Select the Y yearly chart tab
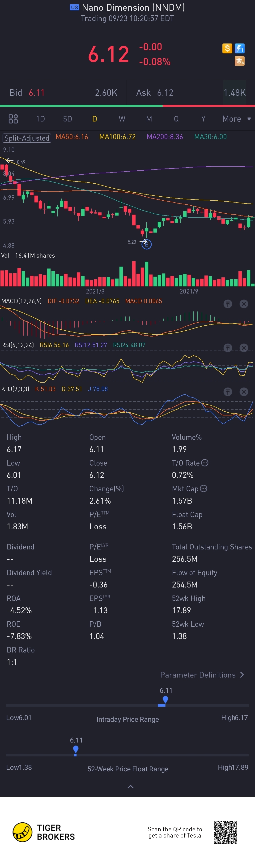Image resolution: width=255 pixels, height=868 pixels. pyautogui.click(x=203, y=119)
